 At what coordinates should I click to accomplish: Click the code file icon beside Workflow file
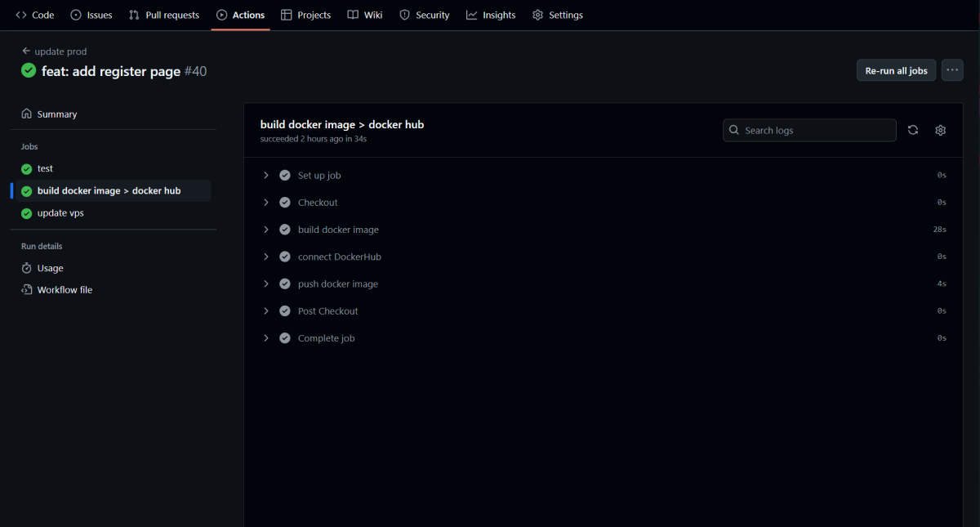(28, 289)
